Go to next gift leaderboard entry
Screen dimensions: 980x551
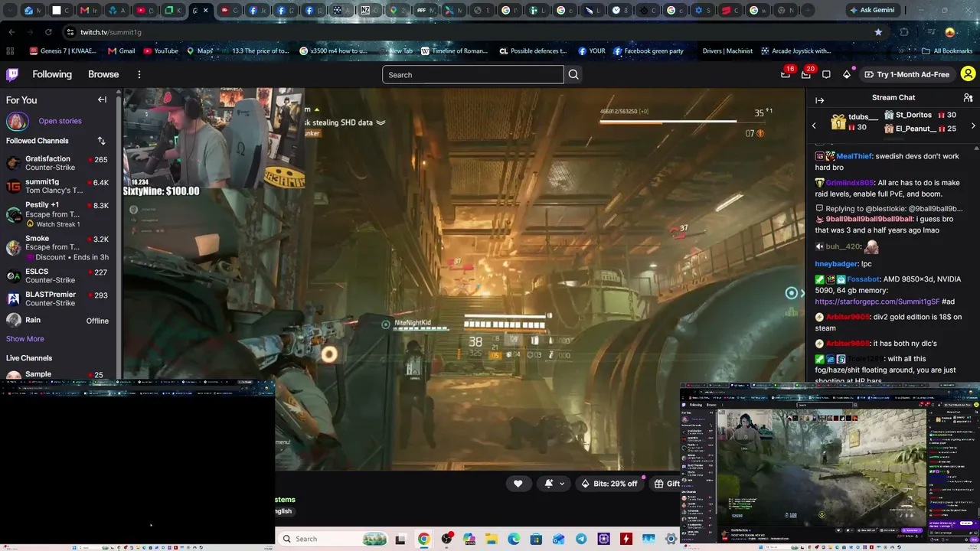coord(973,126)
